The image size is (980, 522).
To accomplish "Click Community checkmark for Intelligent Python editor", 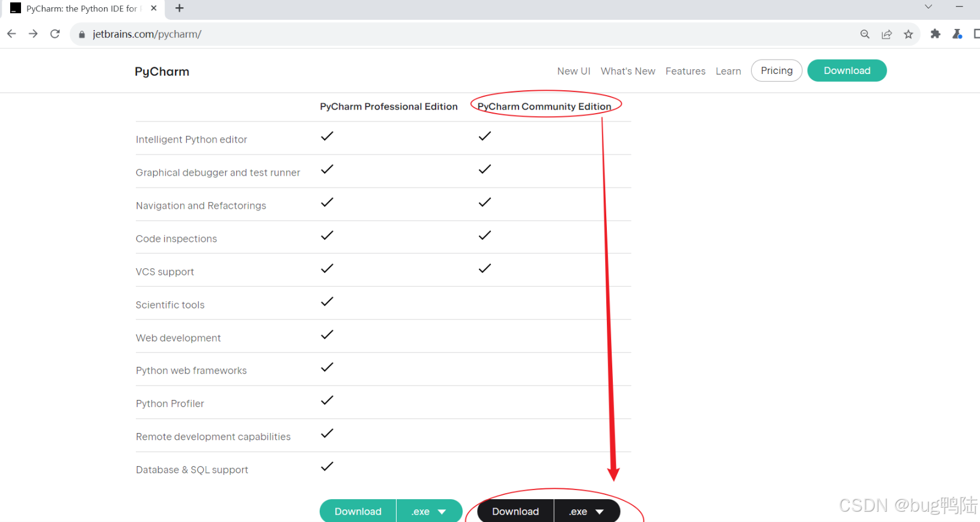I will [485, 136].
